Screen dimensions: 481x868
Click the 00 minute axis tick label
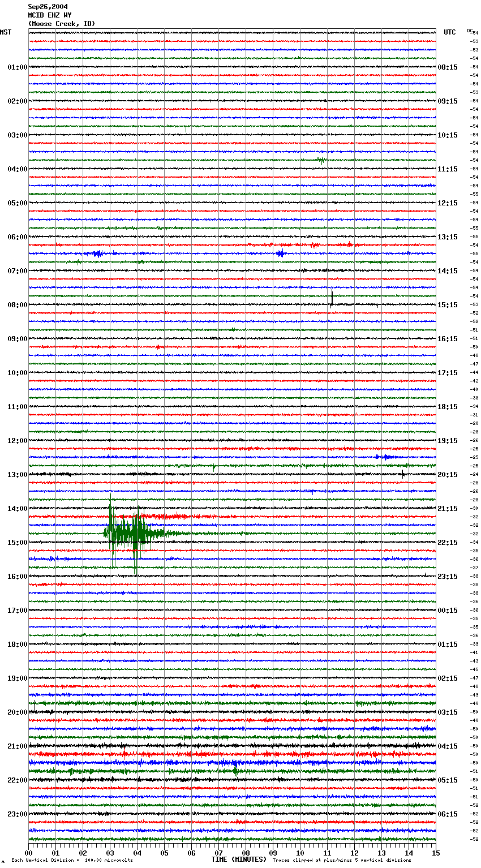[x=29, y=853]
